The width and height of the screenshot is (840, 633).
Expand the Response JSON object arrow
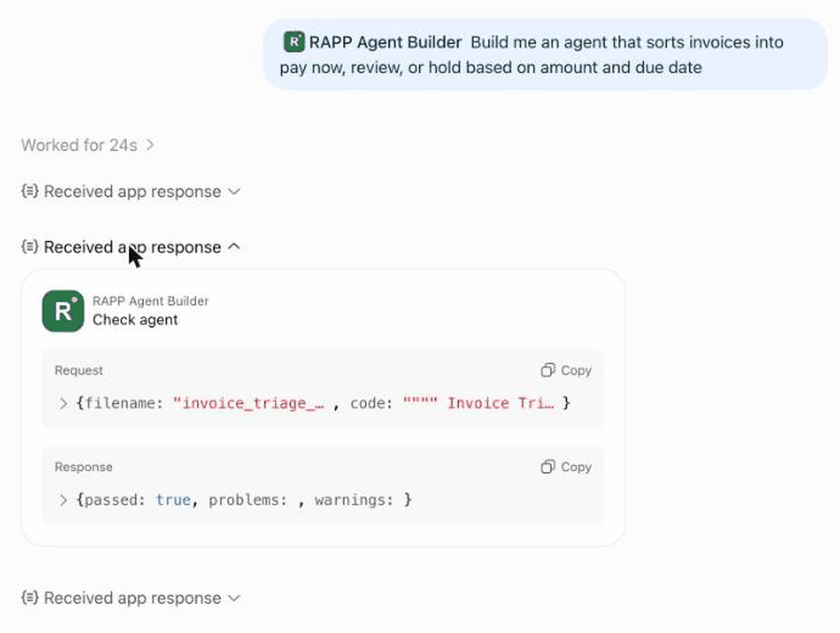tap(63, 500)
